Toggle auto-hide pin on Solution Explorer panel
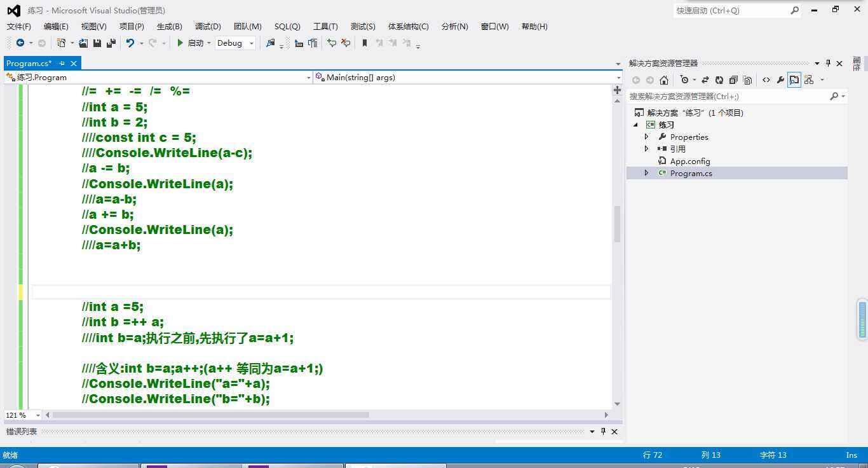 tap(828, 63)
